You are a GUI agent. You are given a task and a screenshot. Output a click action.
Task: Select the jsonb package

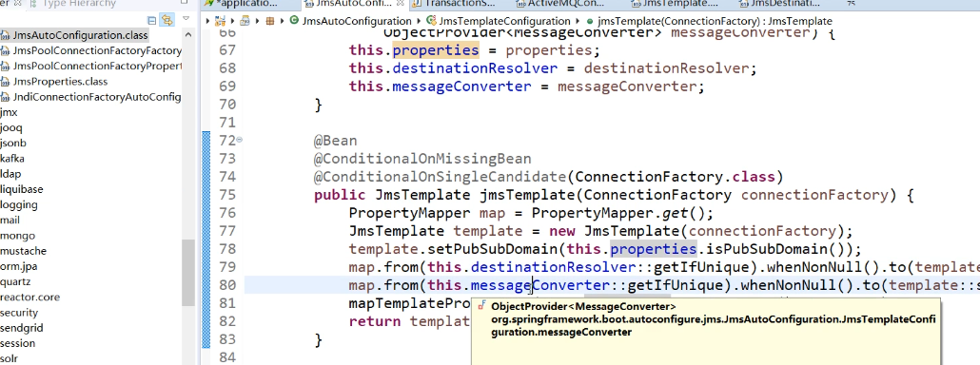13,144
